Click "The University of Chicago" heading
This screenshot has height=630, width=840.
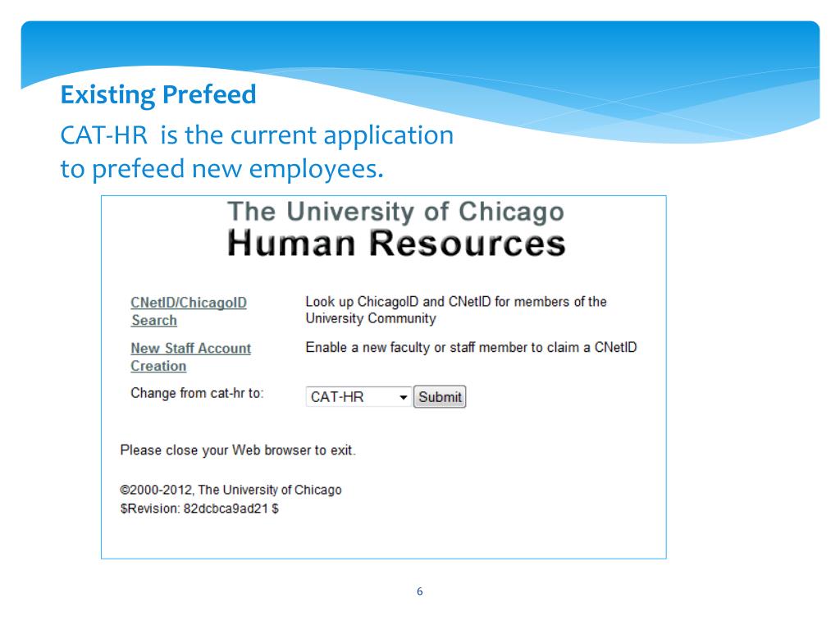(396, 211)
